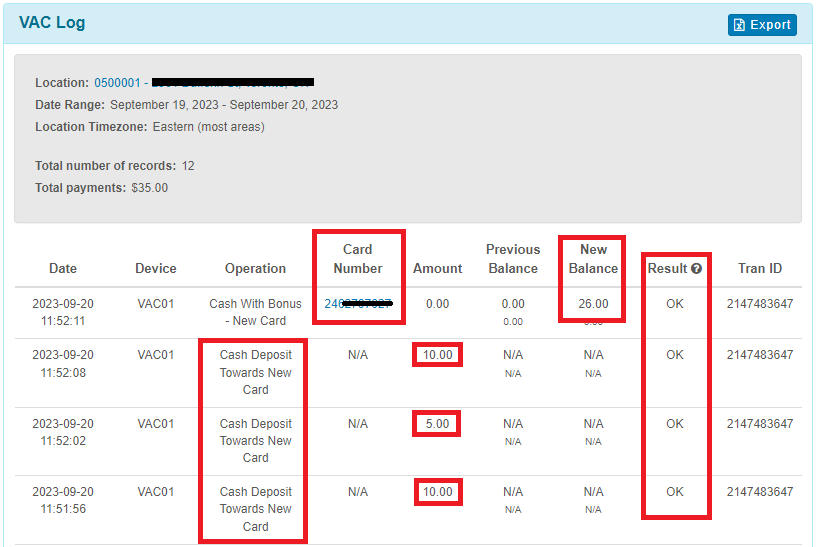The image size is (817, 547).
Task: Click the Date column header
Action: [x=63, y=268]
